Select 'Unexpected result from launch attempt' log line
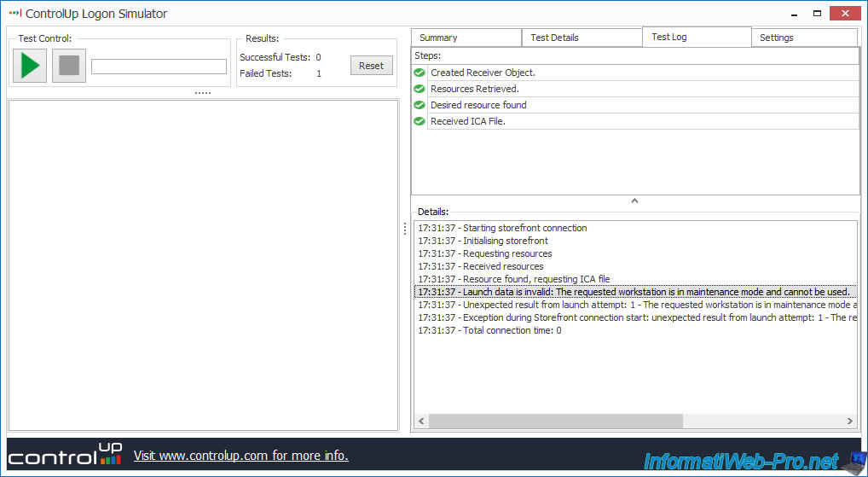The height and width of the screenshot is (477, 868). point(637,304)
